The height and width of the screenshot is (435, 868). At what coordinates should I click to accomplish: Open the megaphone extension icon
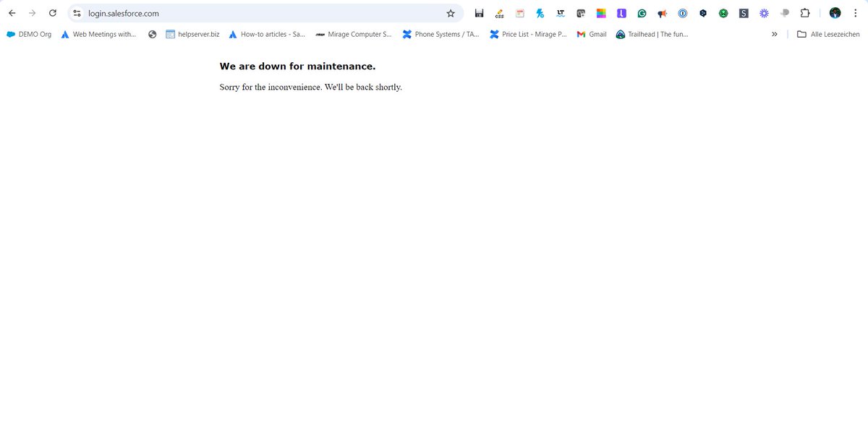[661, 13]
